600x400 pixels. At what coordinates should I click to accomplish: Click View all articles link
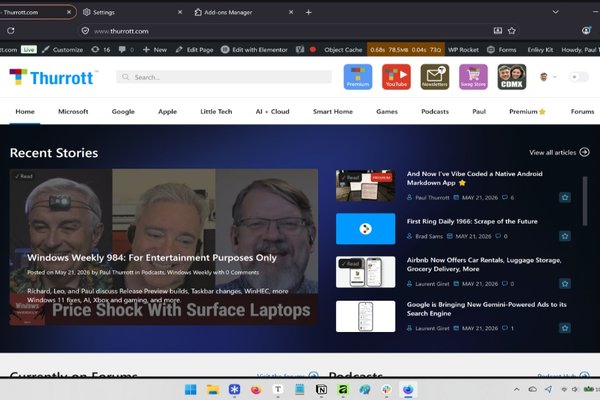click(x=559, y=152)
